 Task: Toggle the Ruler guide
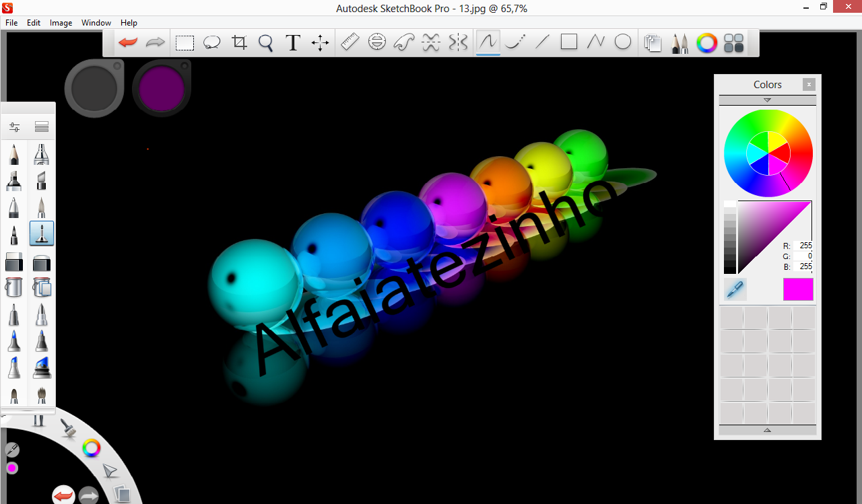click(x=350, y=42)
